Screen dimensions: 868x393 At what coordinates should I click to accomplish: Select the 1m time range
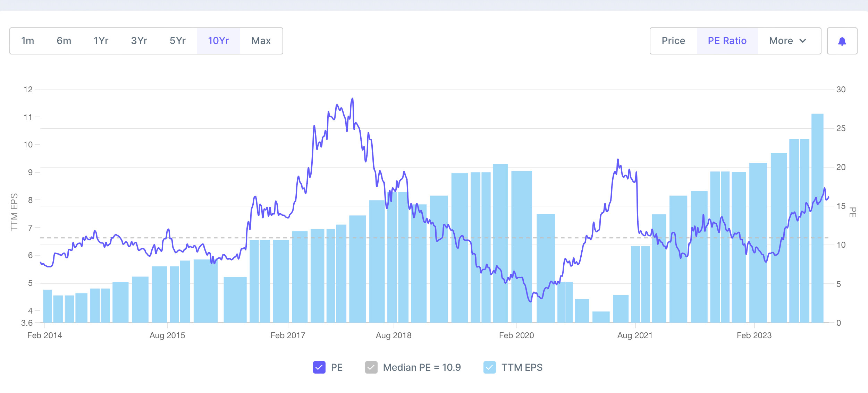28,41
